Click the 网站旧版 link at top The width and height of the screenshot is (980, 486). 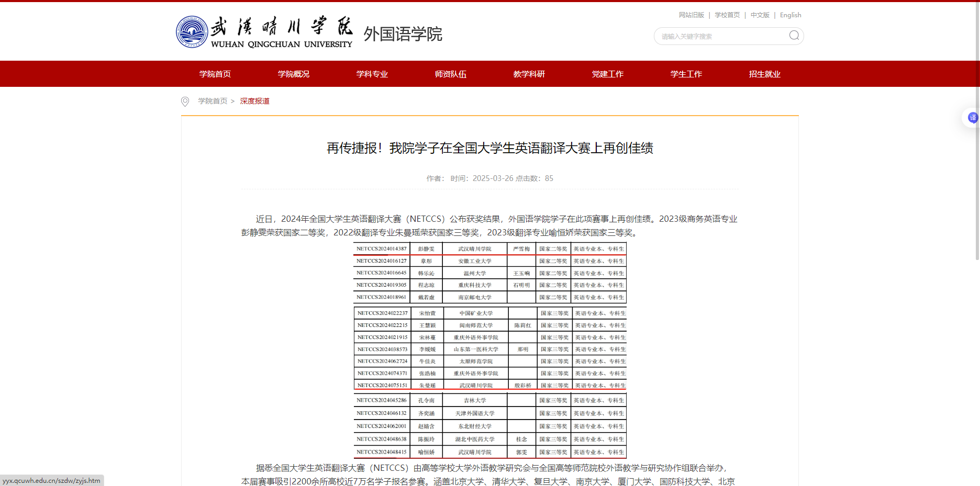(691, 15)
